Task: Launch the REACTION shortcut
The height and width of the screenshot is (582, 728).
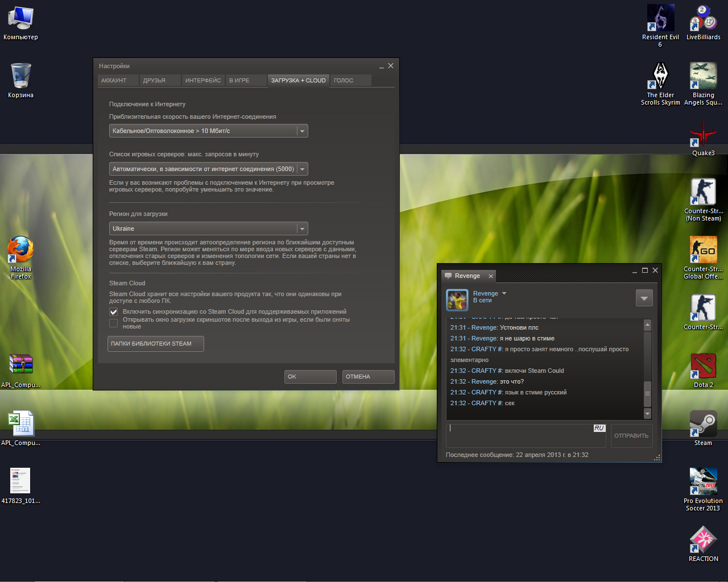Action: pyautogui.click(x=704, y=544)
